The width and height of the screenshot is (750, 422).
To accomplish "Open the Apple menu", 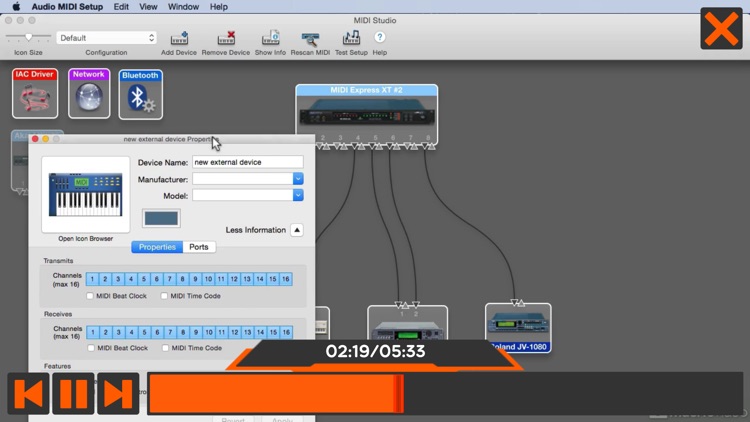I will pos(16,7).
